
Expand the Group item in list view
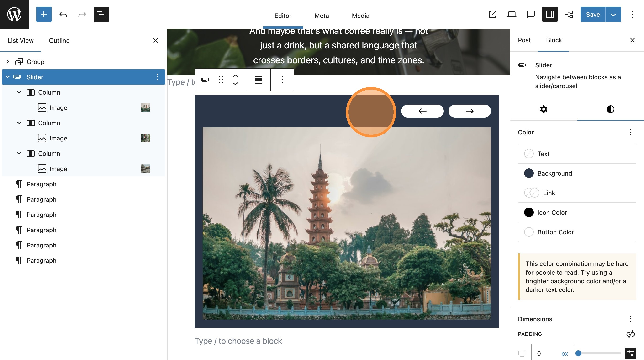[7, 62]
